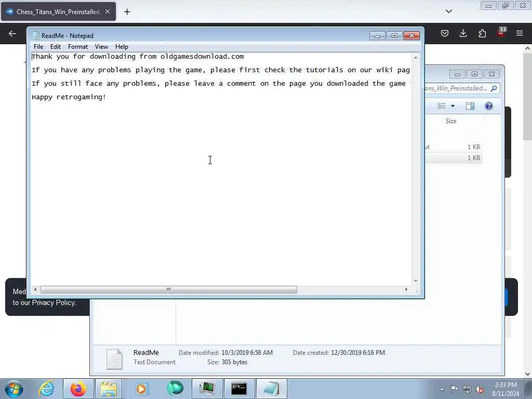This screenshot has height=399, width=532.
Task: Open the browser hamburger application menu
Action: [x=520, y=33]
